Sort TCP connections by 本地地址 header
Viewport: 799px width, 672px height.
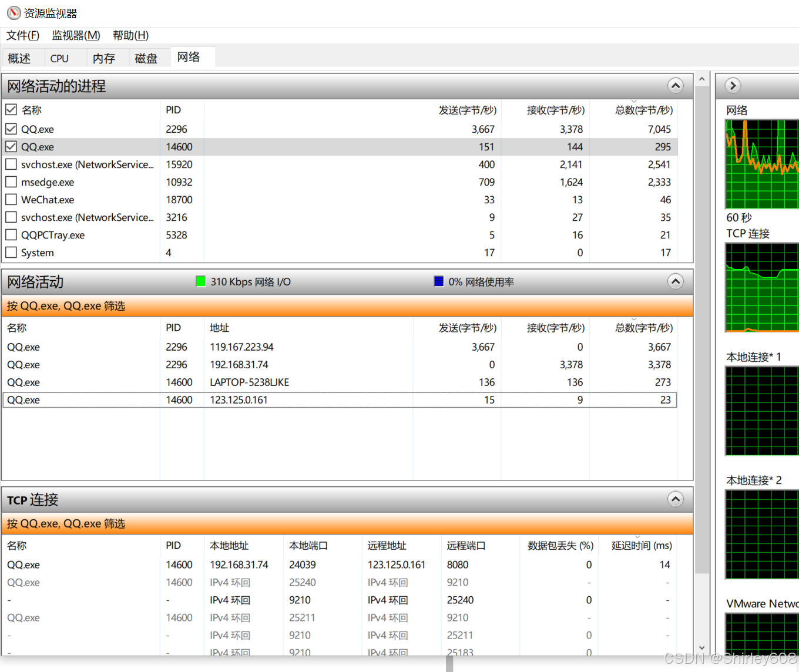229,546
